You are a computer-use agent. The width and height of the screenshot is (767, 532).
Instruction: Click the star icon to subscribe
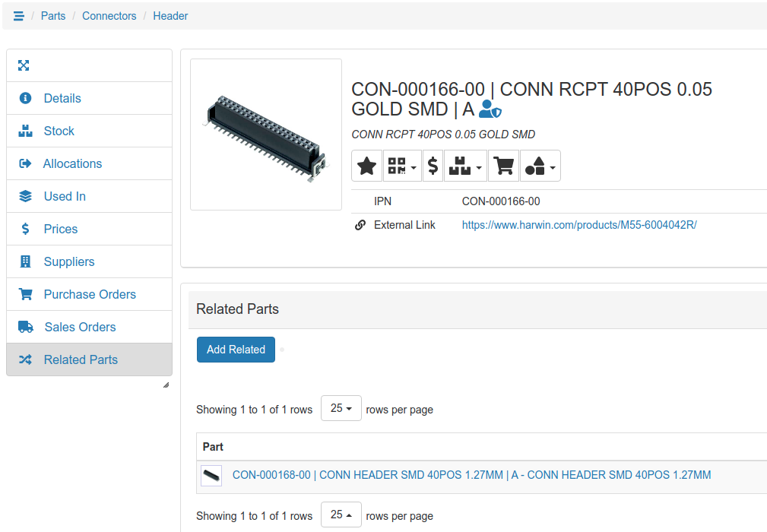367,166
